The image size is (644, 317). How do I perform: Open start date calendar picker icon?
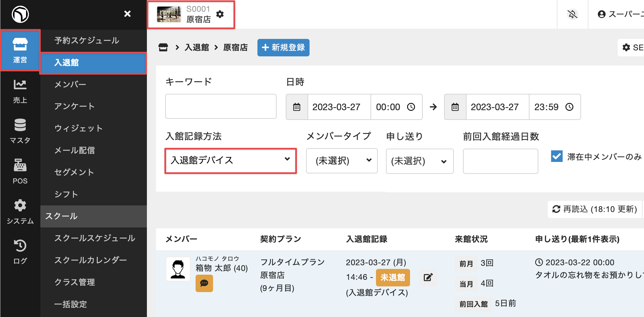[x=297, y=107]
